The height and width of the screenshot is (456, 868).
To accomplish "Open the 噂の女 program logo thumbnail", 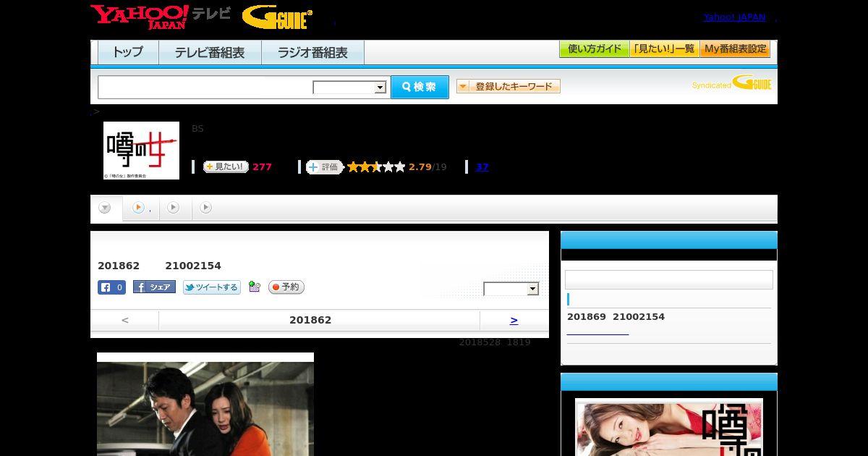I will coord(141,151).
